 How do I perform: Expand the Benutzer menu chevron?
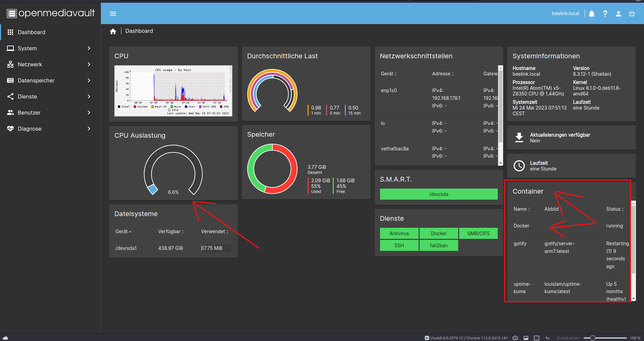coord(89,113)
